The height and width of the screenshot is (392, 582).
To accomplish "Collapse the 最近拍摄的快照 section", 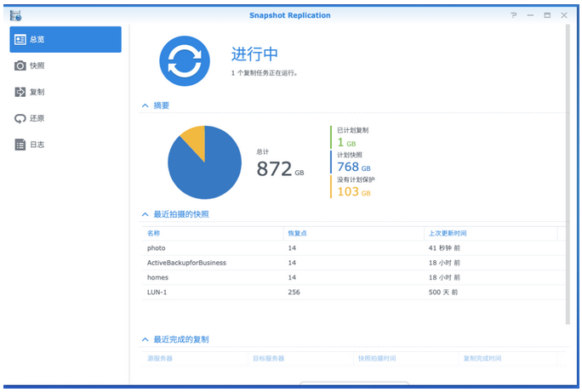I will point(145,214).
